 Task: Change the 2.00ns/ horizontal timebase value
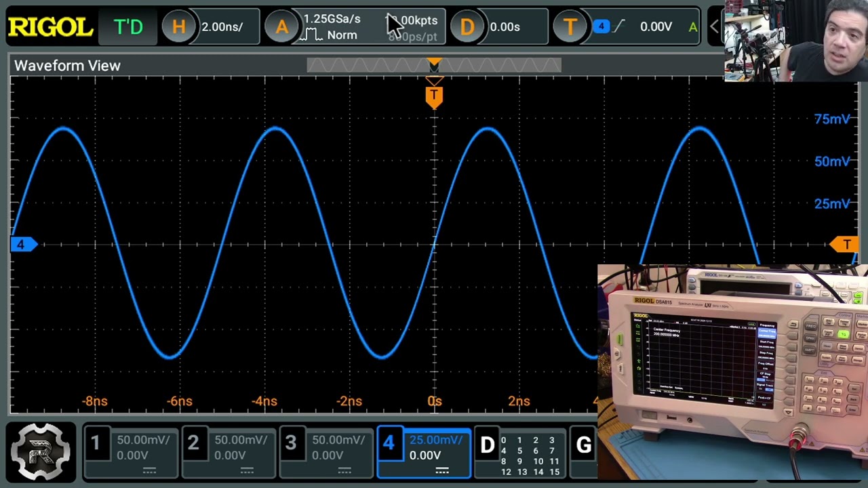pyautogui.click(x=222, y=27)
